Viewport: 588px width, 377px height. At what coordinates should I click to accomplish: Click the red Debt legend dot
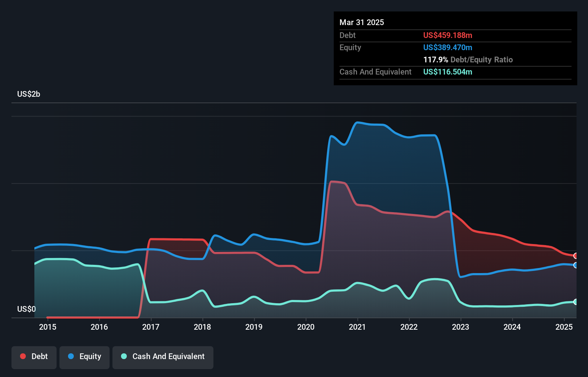(x=23, y=356)
